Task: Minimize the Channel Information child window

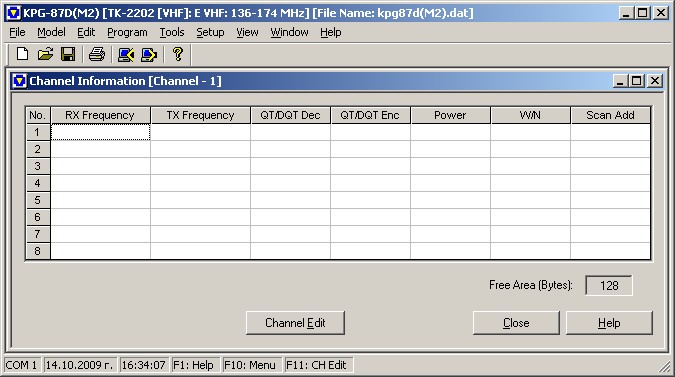Action: [620, 80]
